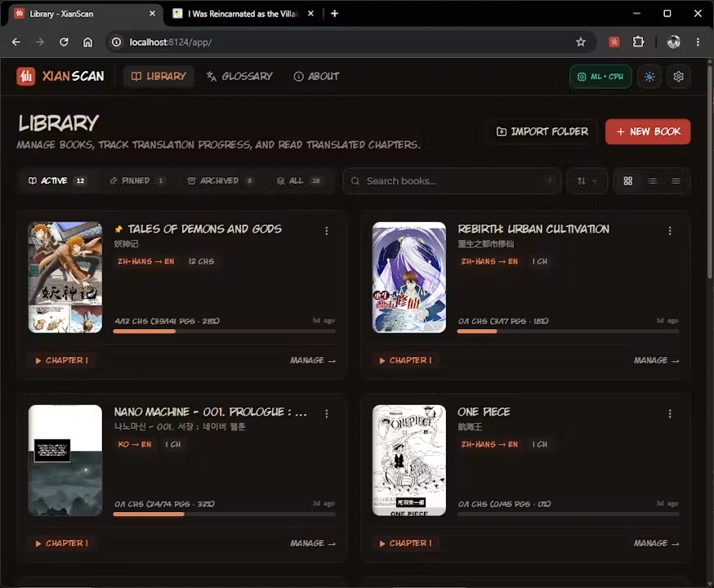
Task: Click Manage for Rebirth: Urban Cultivation
Action: coord(656,360)
